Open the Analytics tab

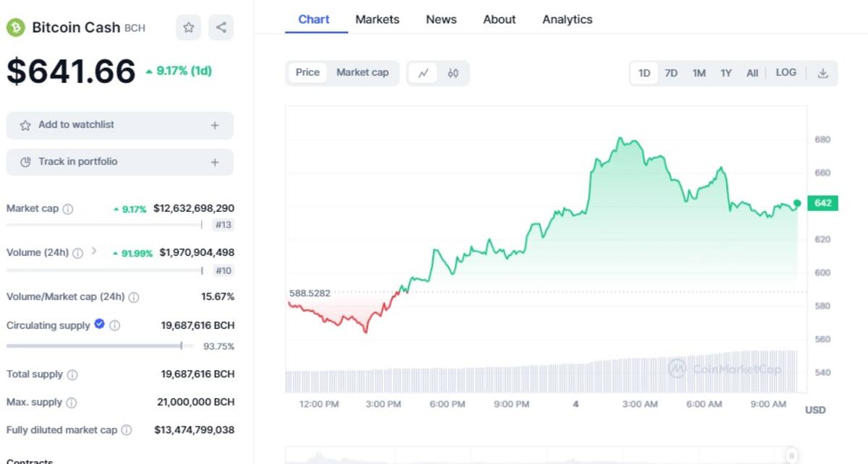[x=568, y=20]
